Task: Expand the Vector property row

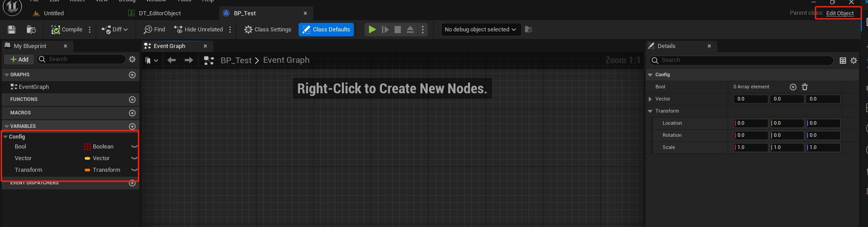Action: 650,99
